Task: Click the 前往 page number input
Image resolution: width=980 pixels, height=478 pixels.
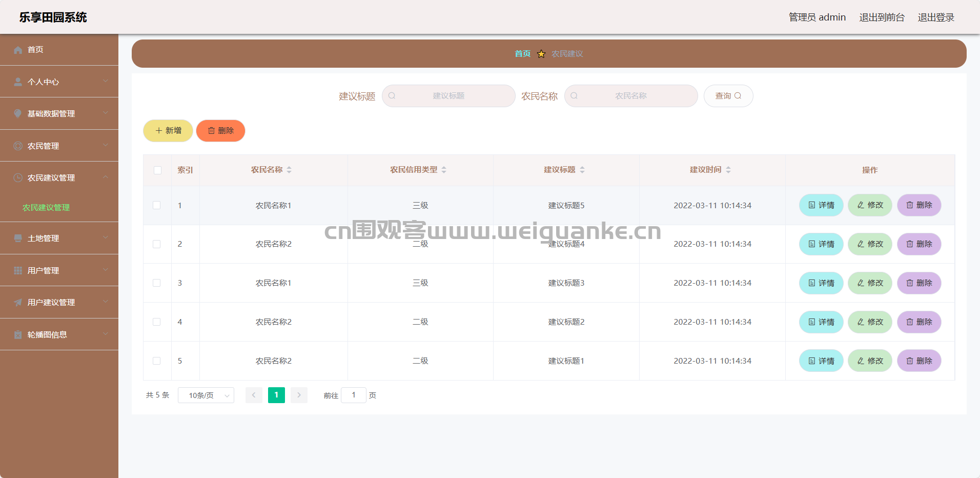Action: point(354,395)
